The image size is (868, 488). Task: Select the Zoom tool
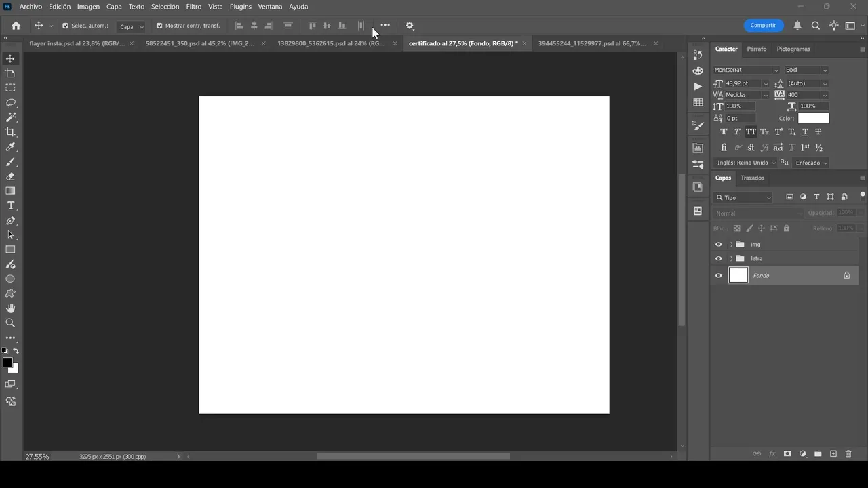[10, 323]
